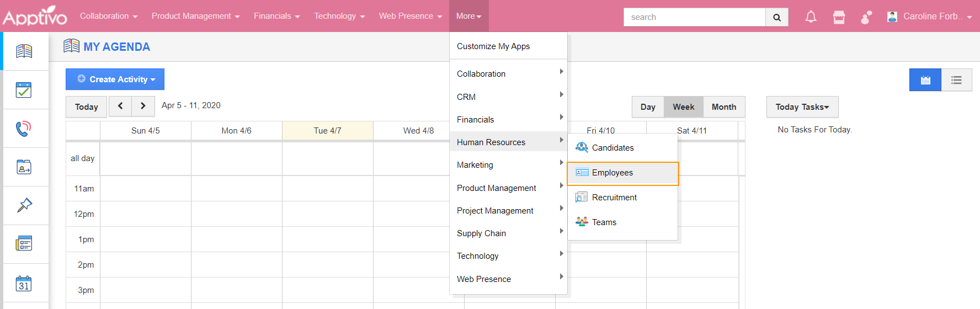Click the My Agenda title icon
Viewport: 980px width, 309px height.
pos(71,46)
